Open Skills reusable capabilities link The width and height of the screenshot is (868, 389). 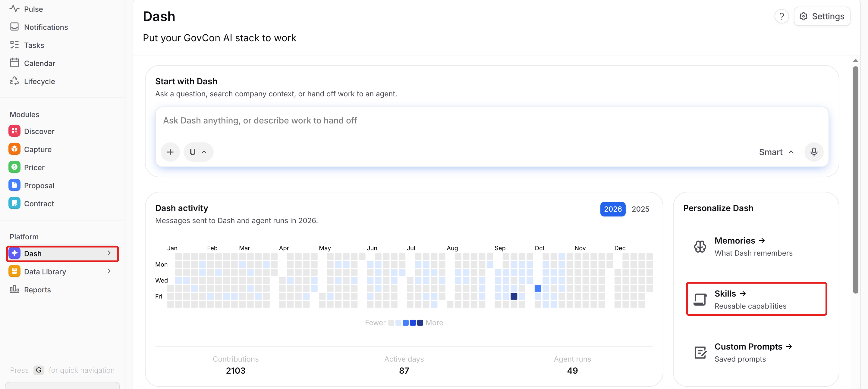[x=756, y=299]
